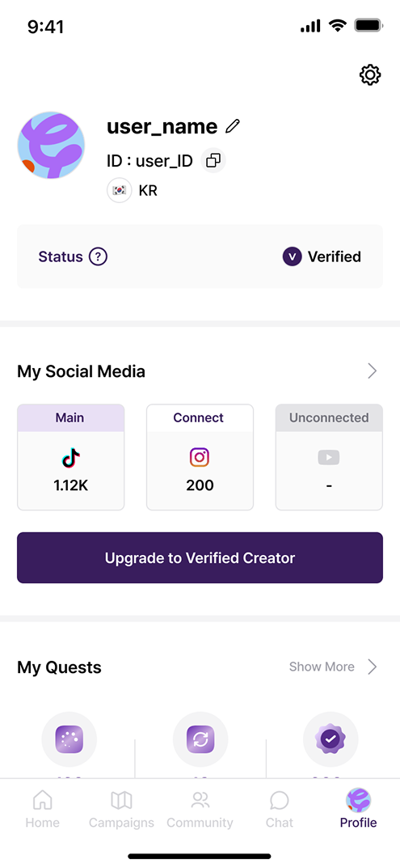The width and height of the screenshot is (400, 868).
Task: Tap the profile avatar picture
Action: [52, 146]
